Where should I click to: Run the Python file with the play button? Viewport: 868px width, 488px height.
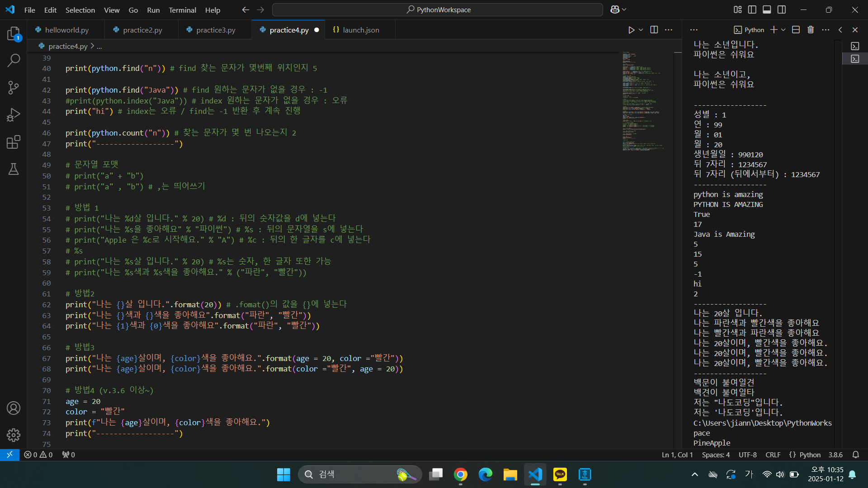point(631,30)
